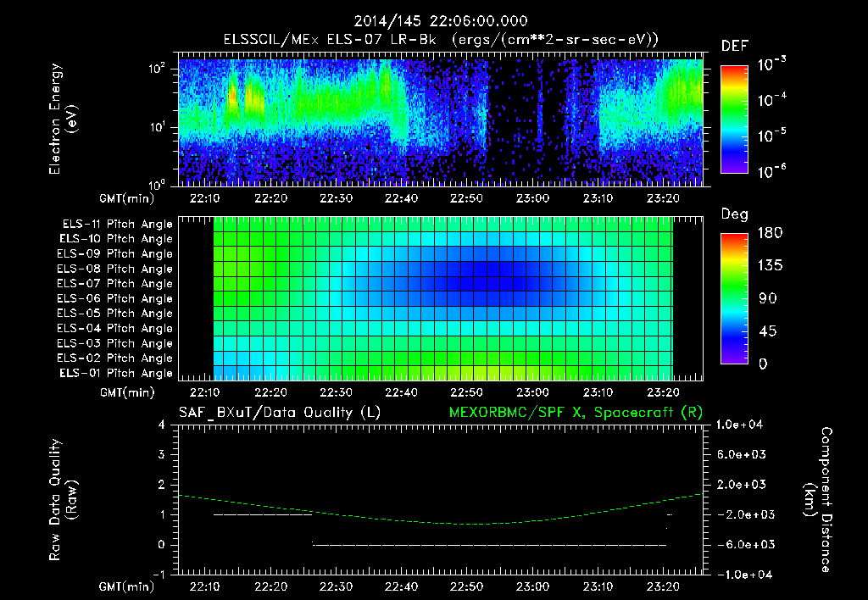Click the "135" value on Deg scale
Image resolution: width=868 pixels, height=600 pixels.
[x=770, y=266]
